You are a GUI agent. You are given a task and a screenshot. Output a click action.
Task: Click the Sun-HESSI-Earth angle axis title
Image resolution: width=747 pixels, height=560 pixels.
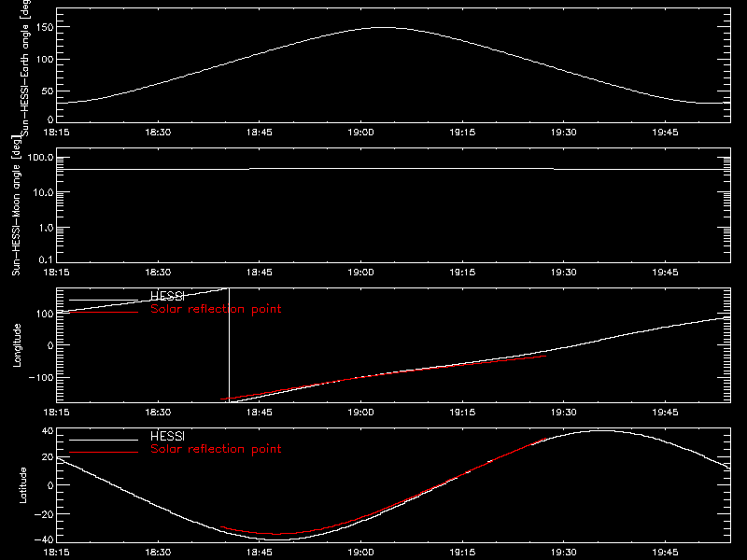[x=26, y=66]
